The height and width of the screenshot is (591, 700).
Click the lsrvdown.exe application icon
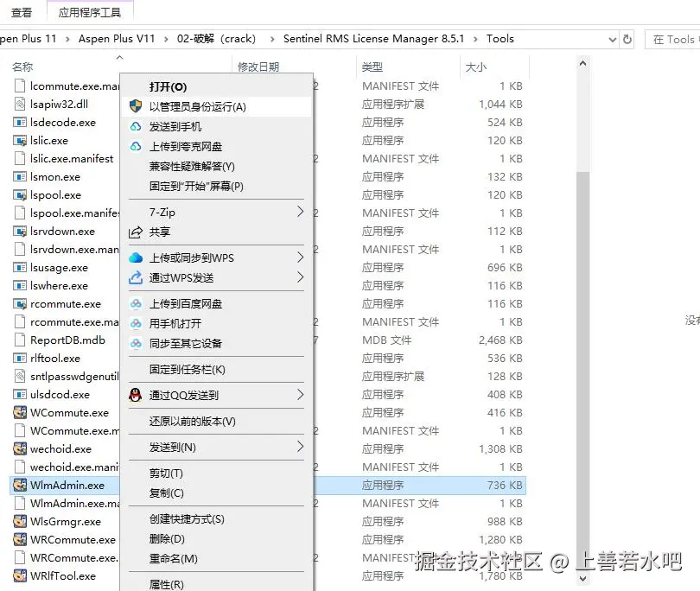pyautogui.click(x=20, y=232)
